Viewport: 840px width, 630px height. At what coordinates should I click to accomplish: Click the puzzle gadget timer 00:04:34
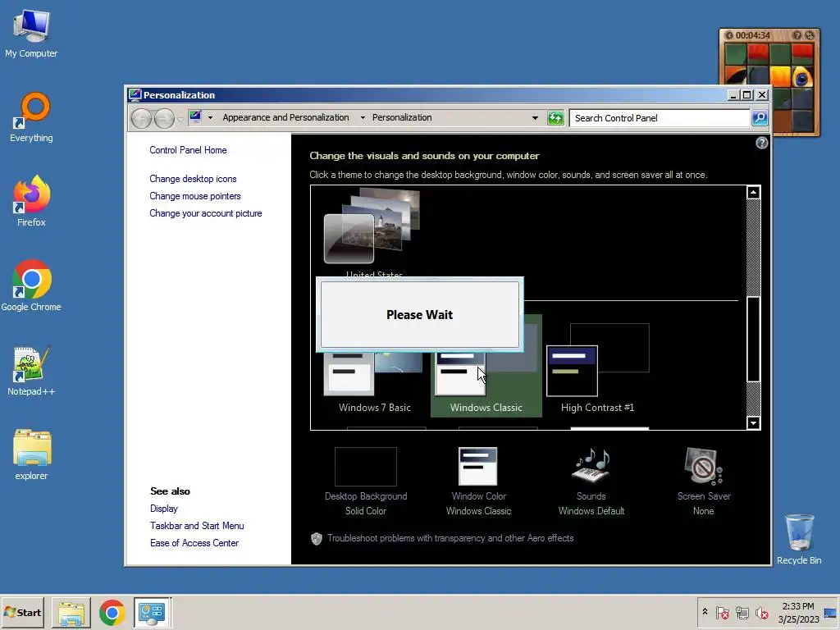(x=753, y=35)
